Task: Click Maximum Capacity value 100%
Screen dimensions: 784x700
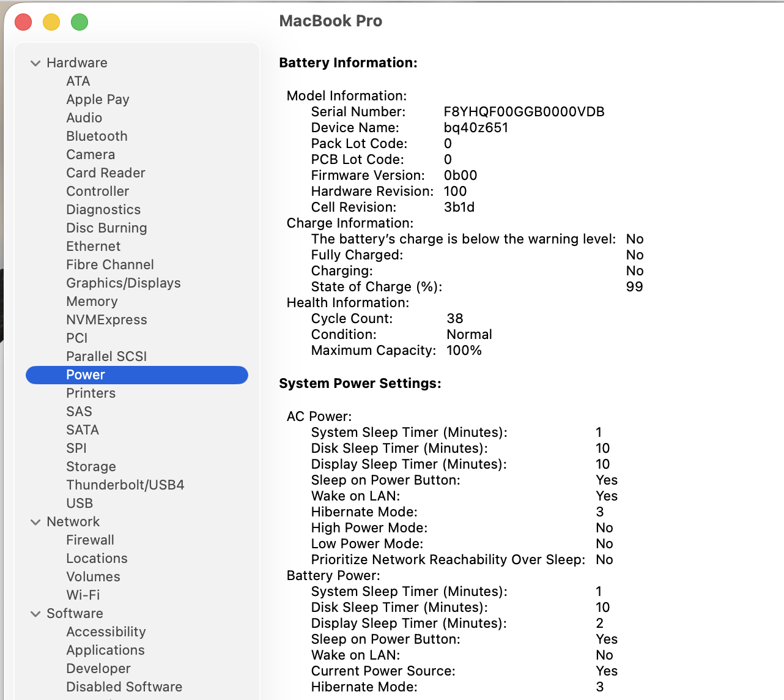Action: tap(464, 351)
